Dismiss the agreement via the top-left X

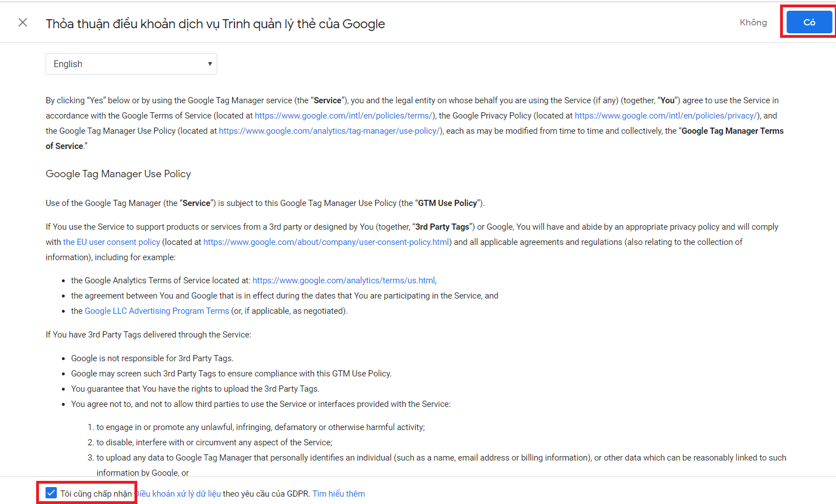coord(22,22)
